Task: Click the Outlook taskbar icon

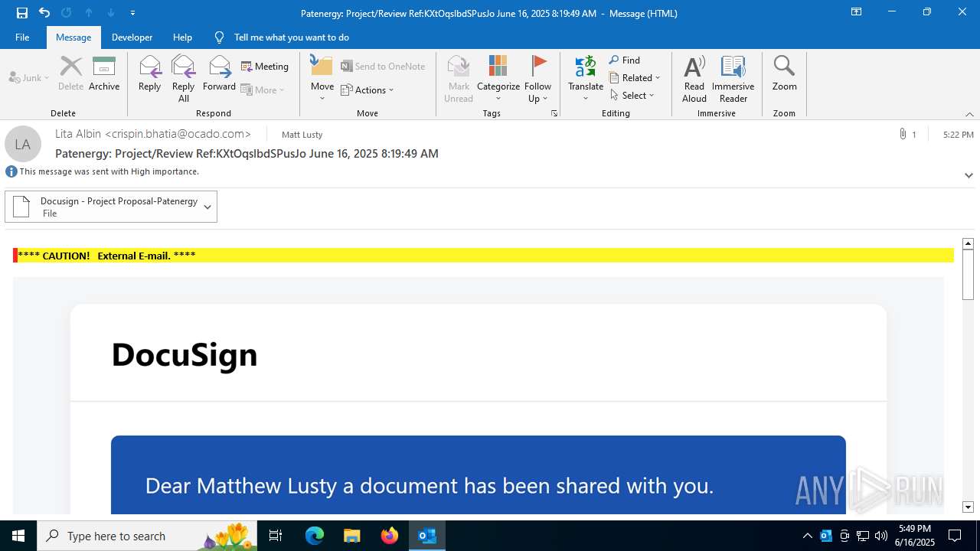Action: click(427, 536)
